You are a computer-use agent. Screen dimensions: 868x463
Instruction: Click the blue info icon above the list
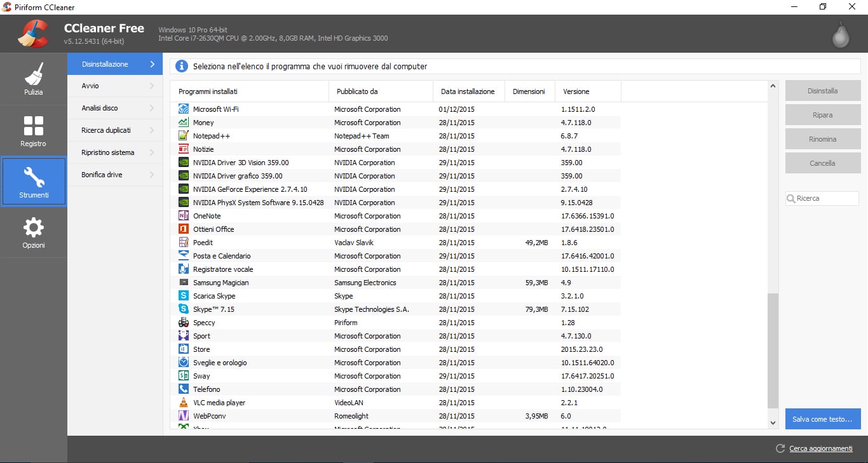[x=182, y=66]
